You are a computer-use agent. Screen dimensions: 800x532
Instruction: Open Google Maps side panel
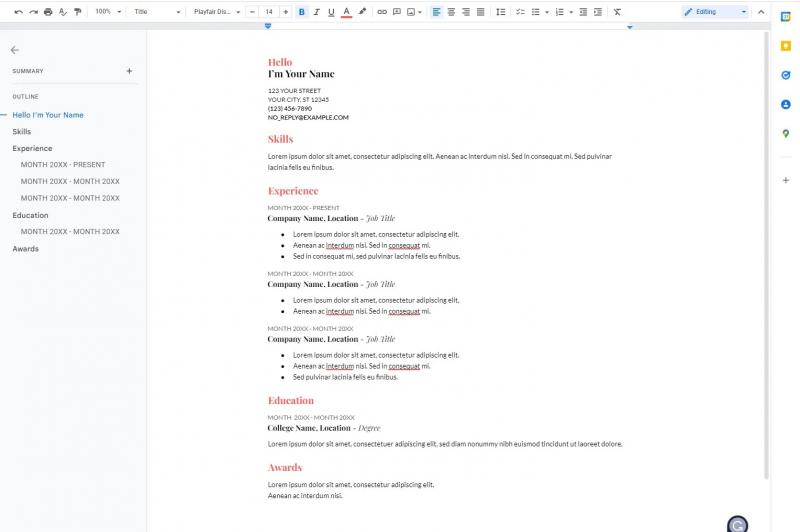click(786, 134)
